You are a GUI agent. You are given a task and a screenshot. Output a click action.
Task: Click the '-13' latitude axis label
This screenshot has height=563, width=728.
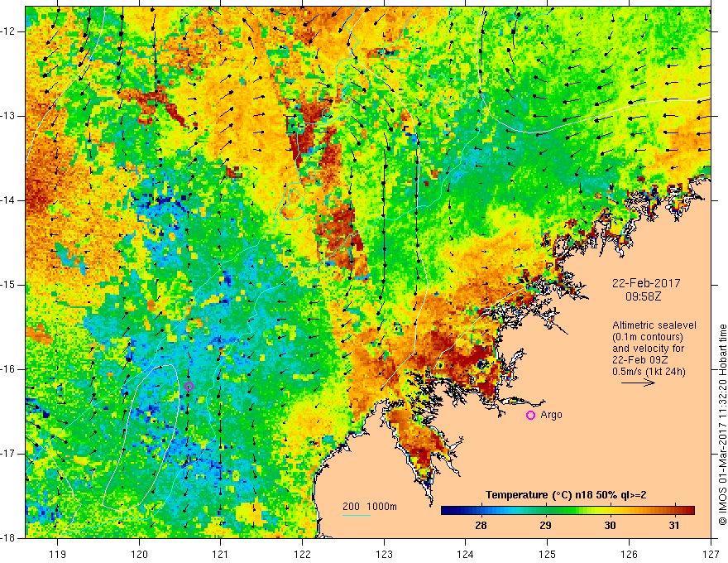point(9,116)
